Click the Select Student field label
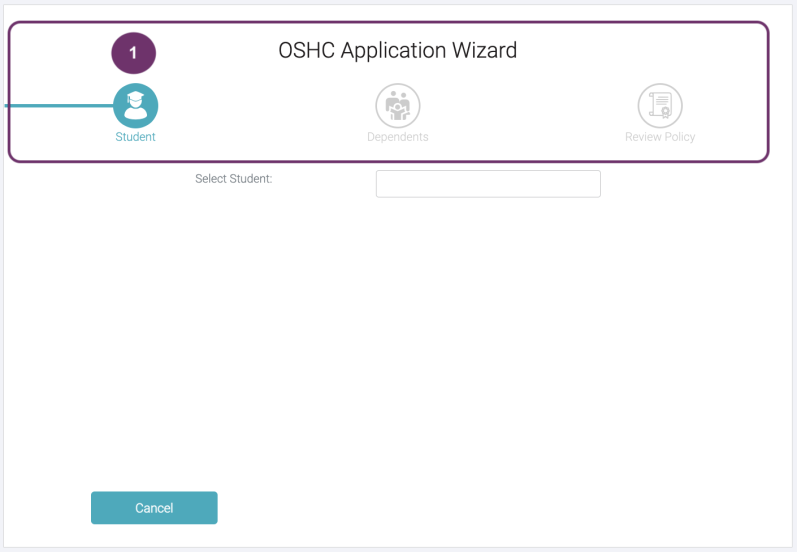 click(x=234, y=180)
